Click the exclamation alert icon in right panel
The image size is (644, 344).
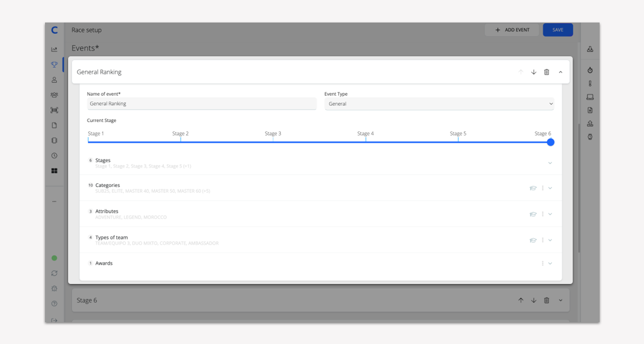(x=590, y=83)
